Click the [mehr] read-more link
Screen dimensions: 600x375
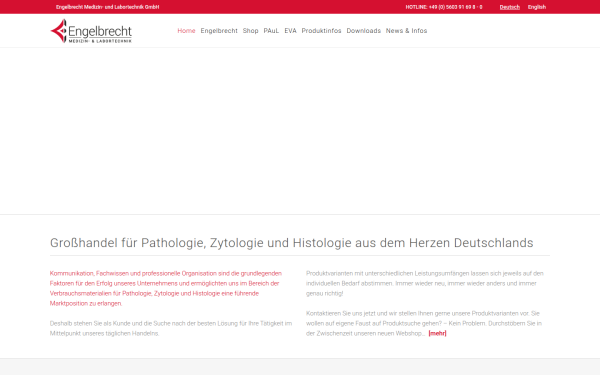[437, 333]
